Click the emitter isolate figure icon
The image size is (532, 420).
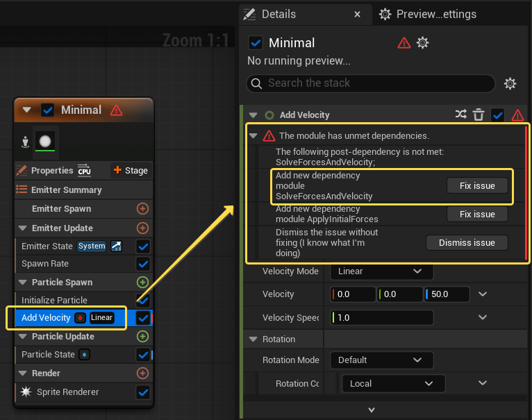[25, 142]
